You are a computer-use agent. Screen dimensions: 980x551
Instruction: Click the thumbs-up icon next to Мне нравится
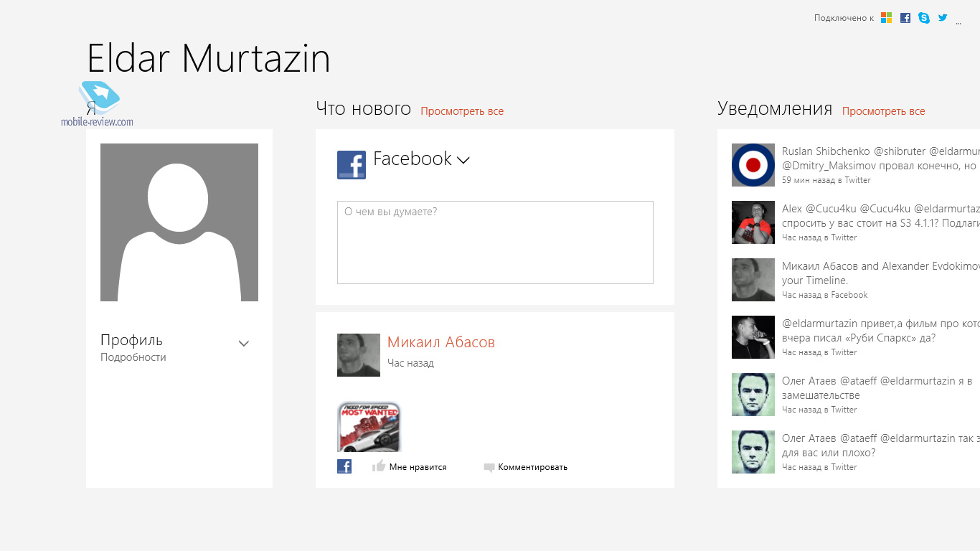[x=379, y=466]
